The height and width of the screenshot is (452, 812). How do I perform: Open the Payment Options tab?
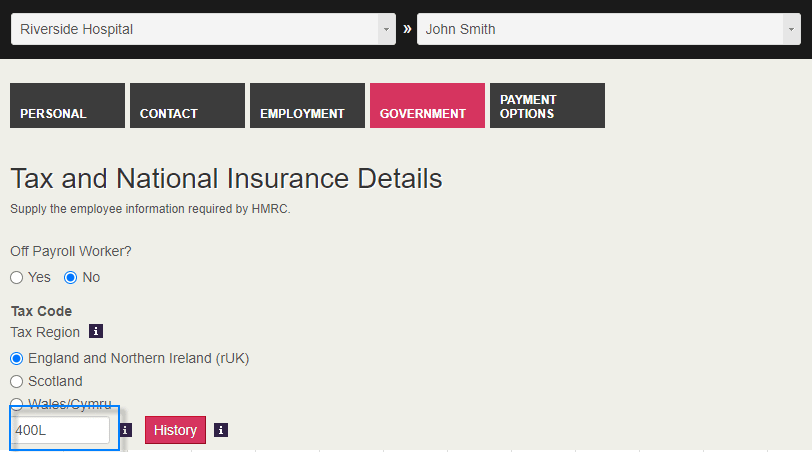[547, 106]
